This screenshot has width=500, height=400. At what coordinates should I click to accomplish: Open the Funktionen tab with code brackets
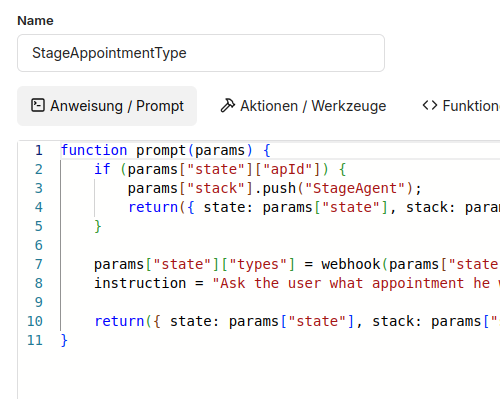tap(461, 106)
